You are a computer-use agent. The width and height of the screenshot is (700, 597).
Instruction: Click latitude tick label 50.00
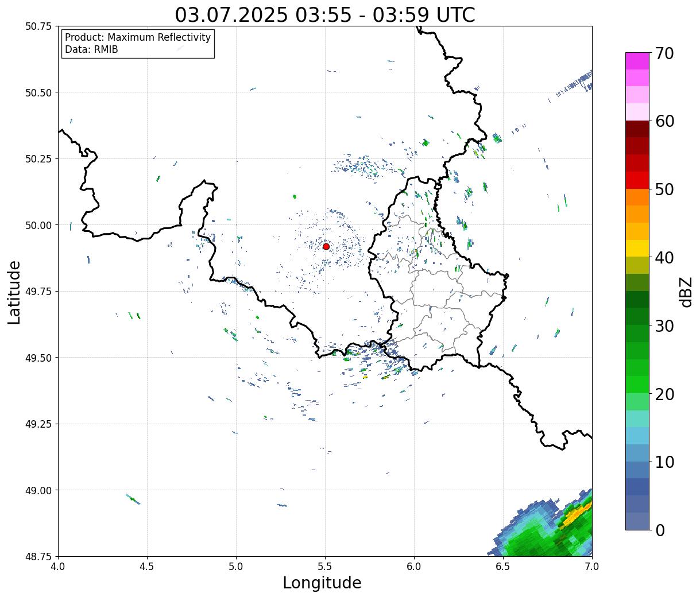(x=38, y=225)
